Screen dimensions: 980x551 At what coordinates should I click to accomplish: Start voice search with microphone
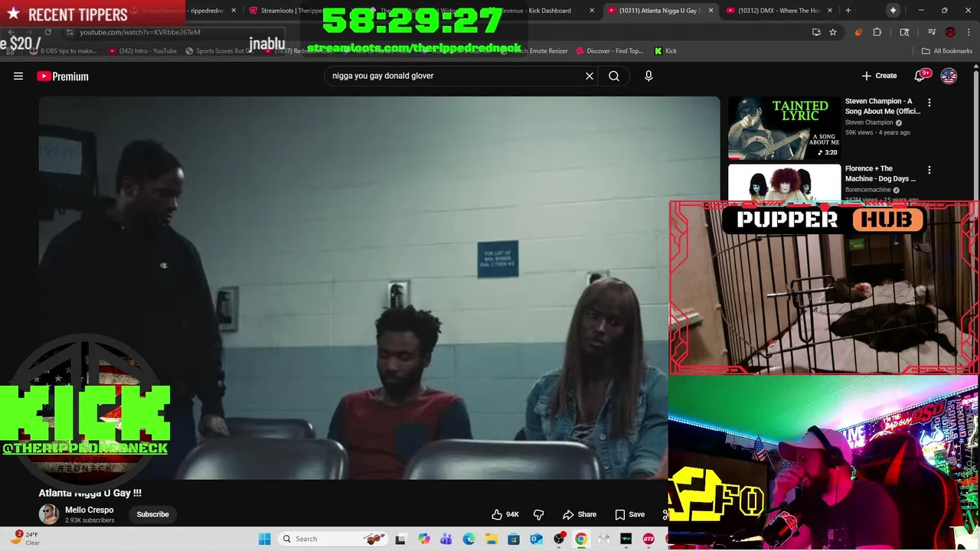click(x=648, y=76)
